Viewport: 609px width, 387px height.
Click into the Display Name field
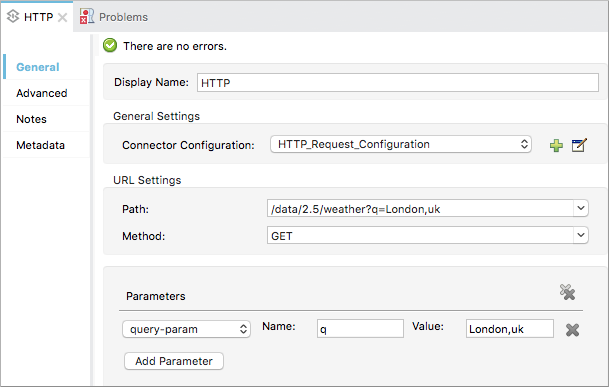coord(398,83)
